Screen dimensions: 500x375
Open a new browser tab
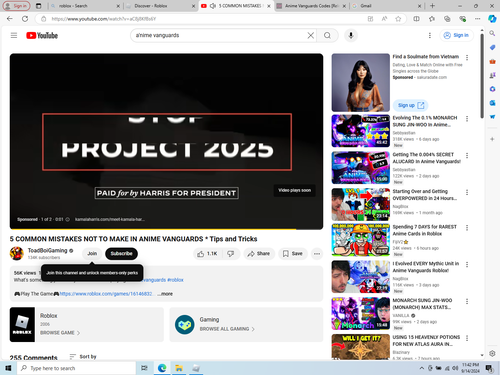coord(432,6)
